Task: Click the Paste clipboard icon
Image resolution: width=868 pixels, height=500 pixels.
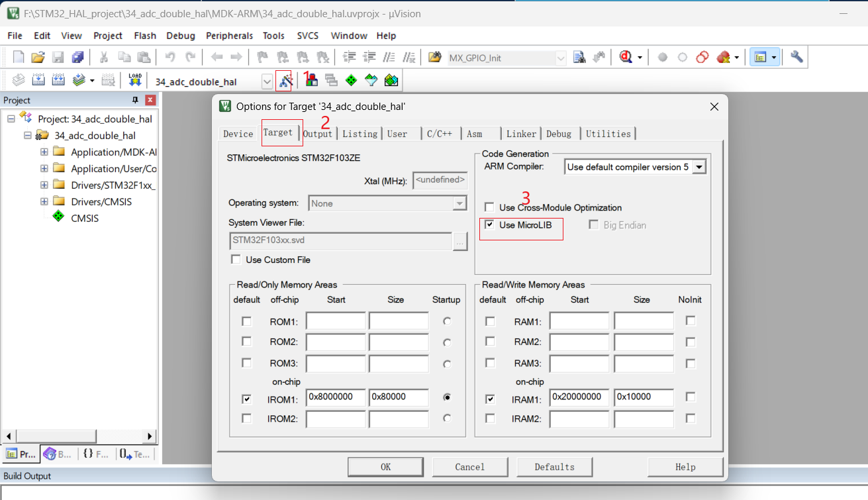Action: coord(144,58)
